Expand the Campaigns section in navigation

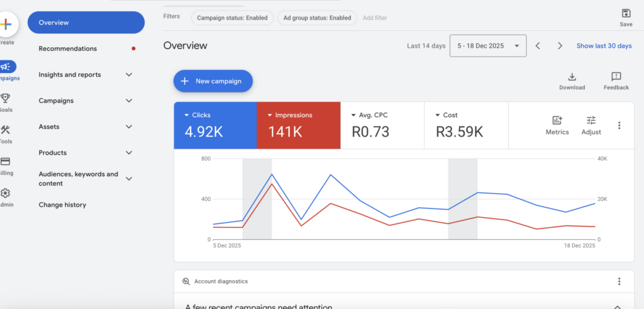86,101
